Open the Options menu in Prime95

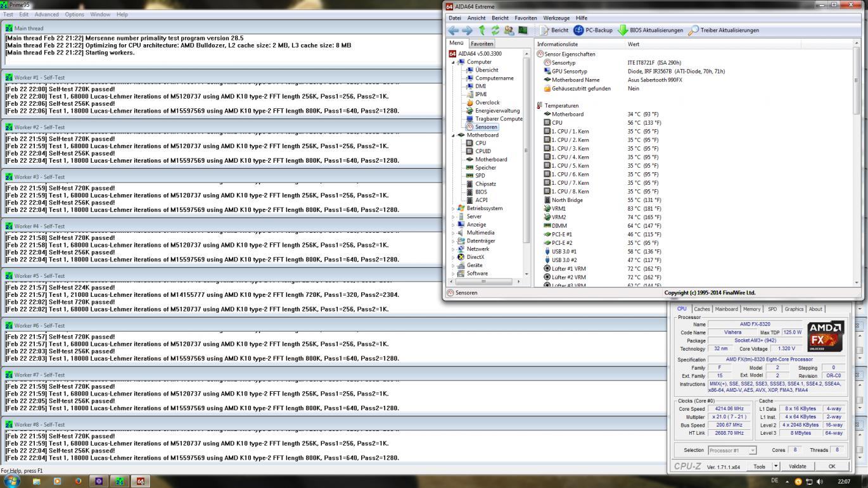click(x=74, y=14)
